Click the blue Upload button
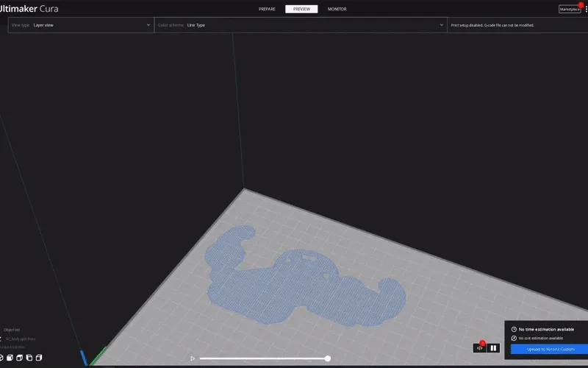The image size is (588, 368). (549, 349)
